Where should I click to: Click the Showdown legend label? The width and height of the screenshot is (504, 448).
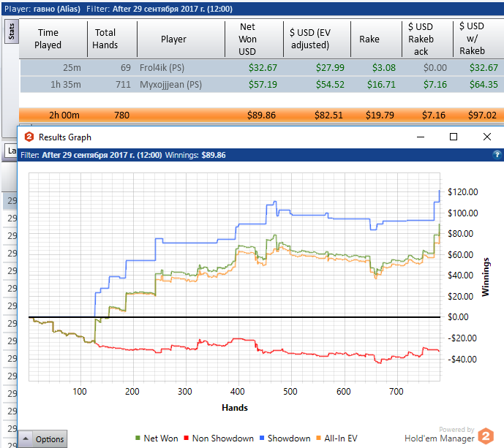[289, 438]
